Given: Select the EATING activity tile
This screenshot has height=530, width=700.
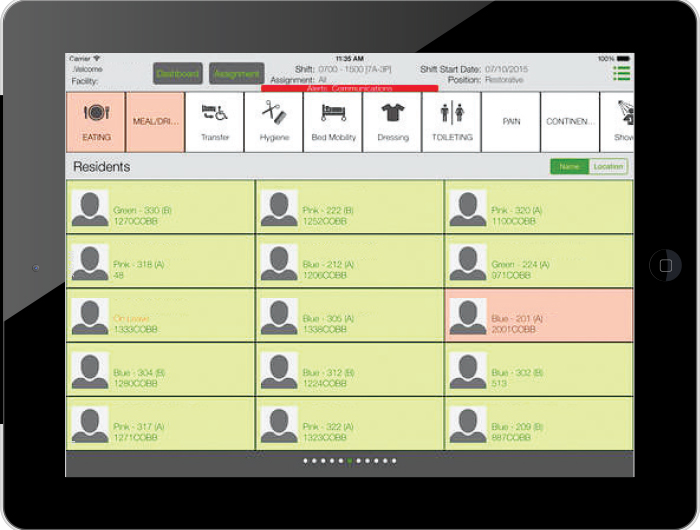Looking at the screenshot, I should point(96,122).
